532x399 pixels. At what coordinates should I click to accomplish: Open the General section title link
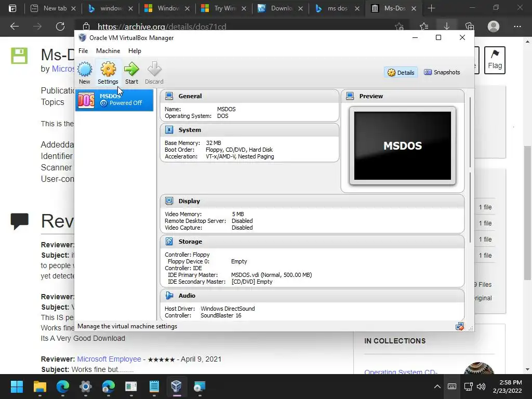pos(190,96)
